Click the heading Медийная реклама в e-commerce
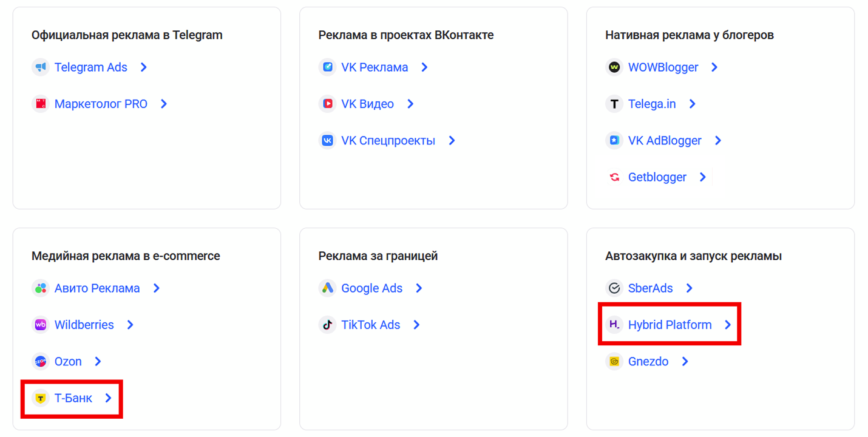 [x=126, y=256]
